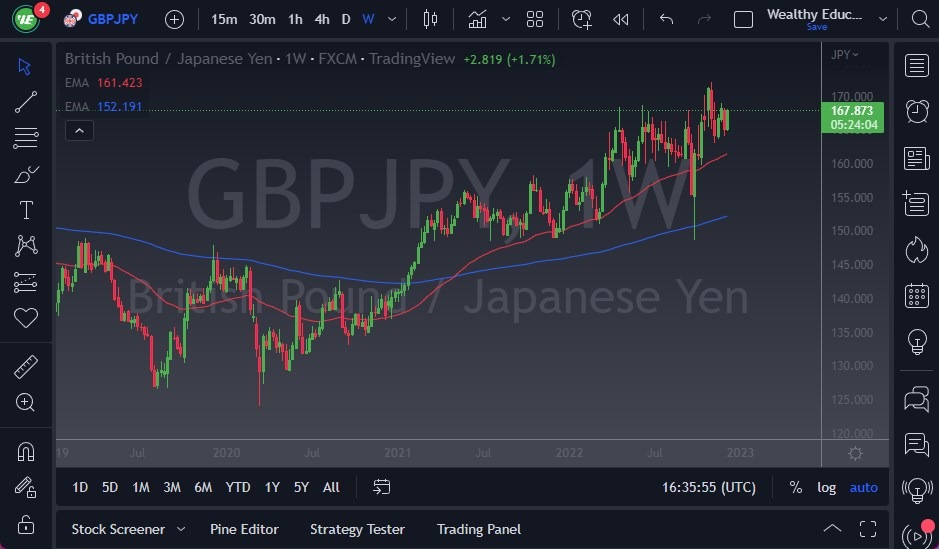Click the add symbol compare plus button

(174, 20)
